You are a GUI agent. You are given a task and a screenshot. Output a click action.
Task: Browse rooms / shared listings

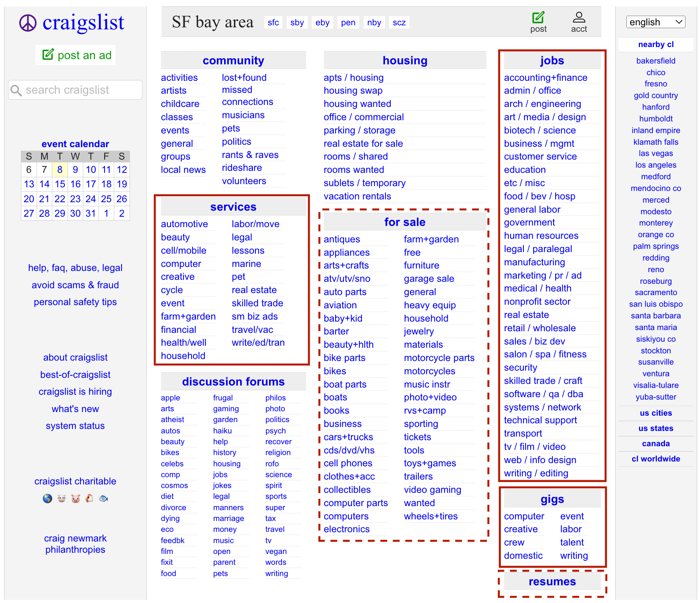(x=356, y=156)
